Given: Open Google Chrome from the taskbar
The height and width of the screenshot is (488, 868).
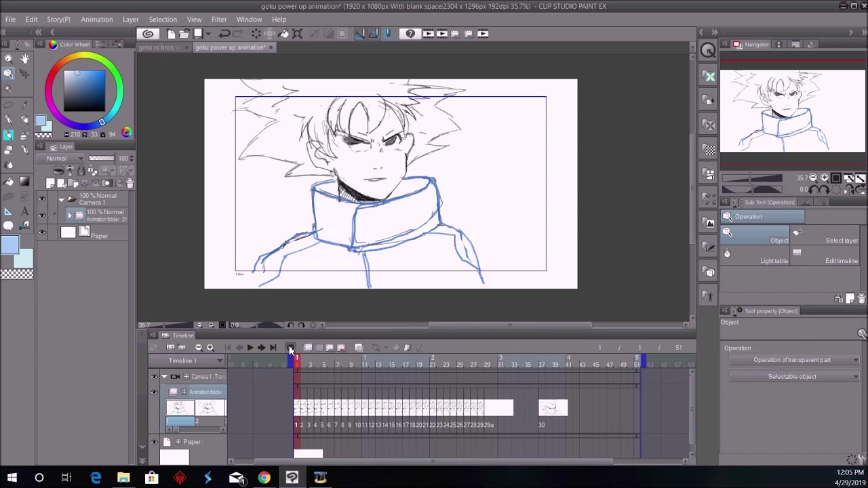Looking at the screenshot, I should tap(264, 478).
